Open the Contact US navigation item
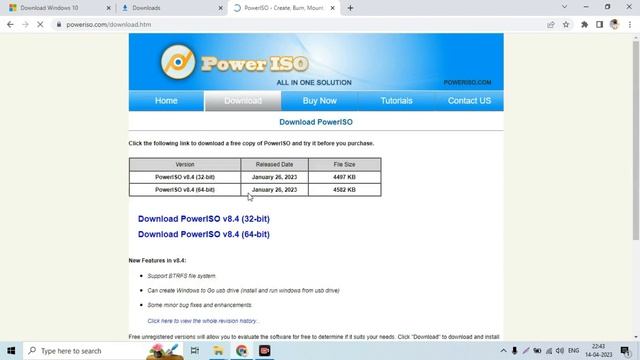 click(469, 101)
